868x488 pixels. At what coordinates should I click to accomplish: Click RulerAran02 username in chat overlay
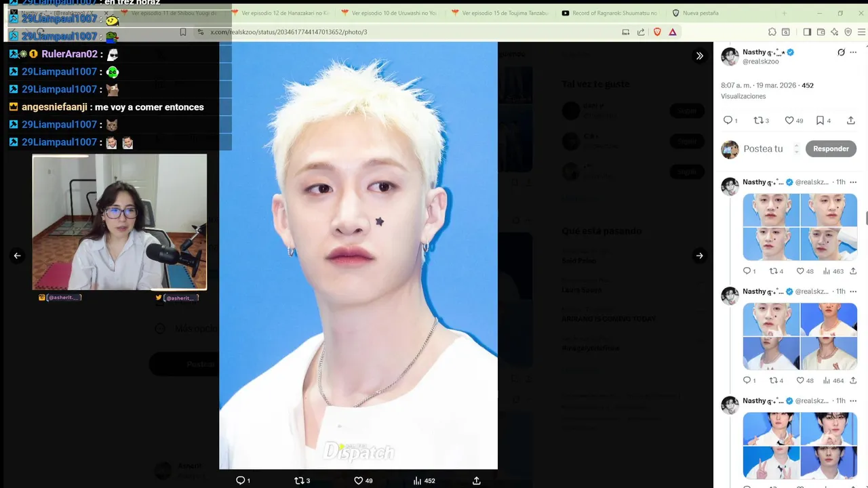click(x=70, y=54)
